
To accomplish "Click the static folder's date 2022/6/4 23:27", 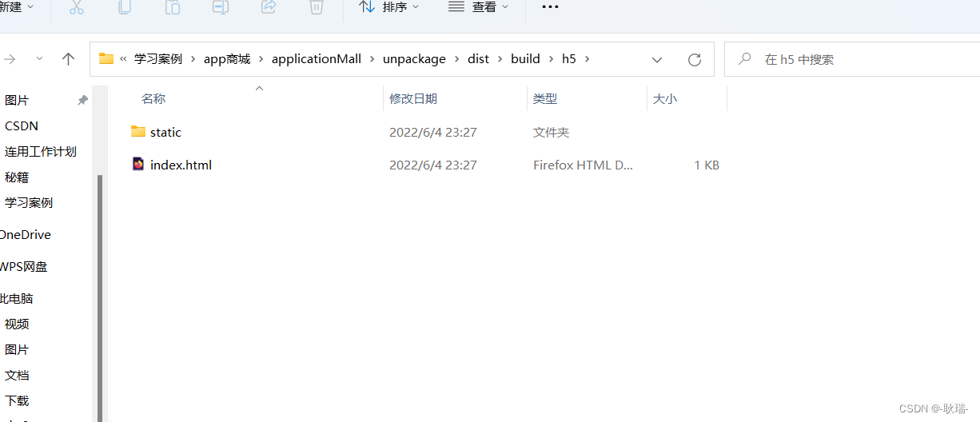I will point(432,132).
